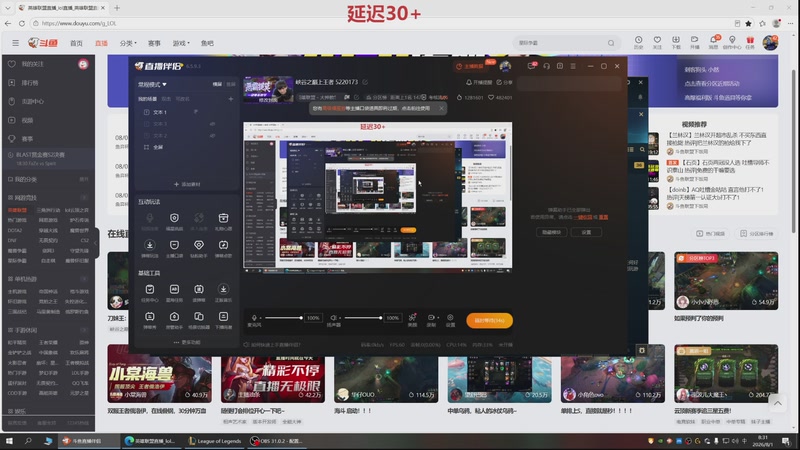Select the 文本 1 source row
800x450 pixels.
[x=186, y=112]
